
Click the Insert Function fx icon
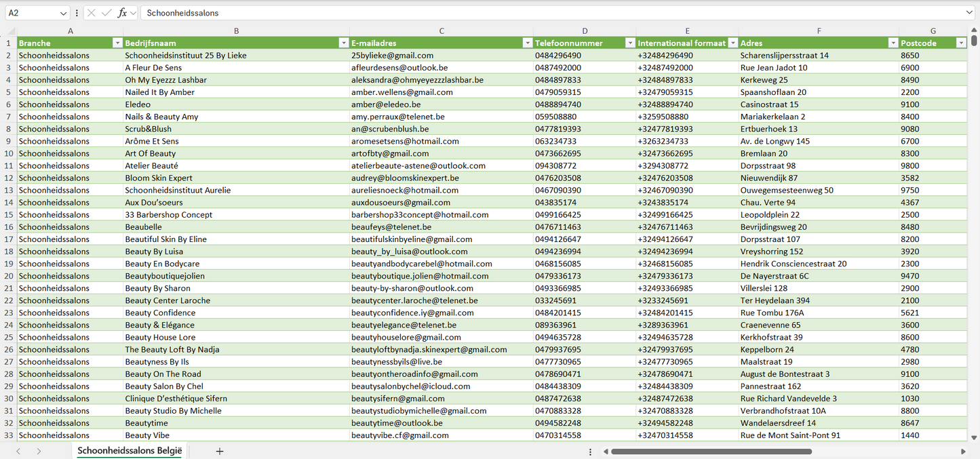click(122, 13)
